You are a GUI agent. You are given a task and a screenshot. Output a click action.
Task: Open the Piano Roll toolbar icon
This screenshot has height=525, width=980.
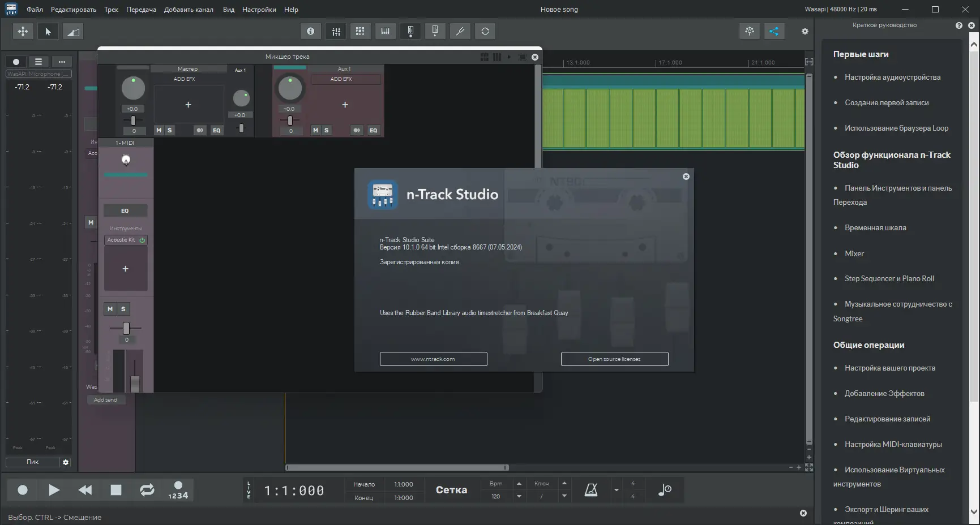tap(386, 31)
